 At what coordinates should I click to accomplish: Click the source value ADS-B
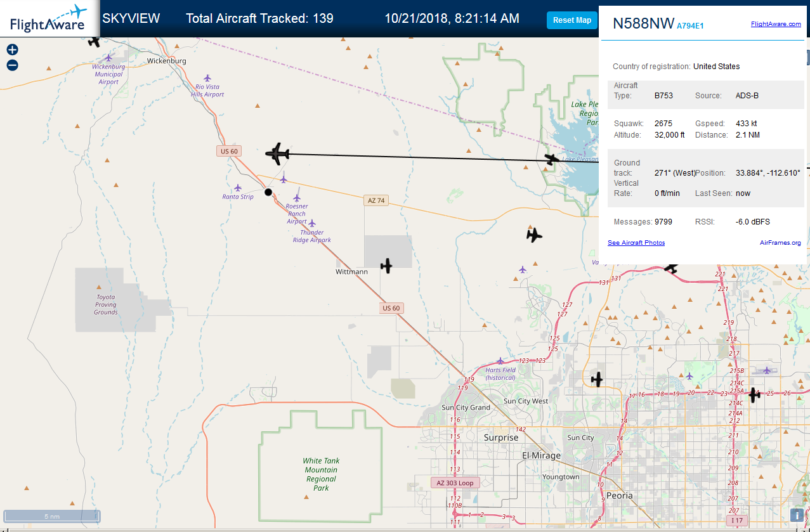click(747, 96)
